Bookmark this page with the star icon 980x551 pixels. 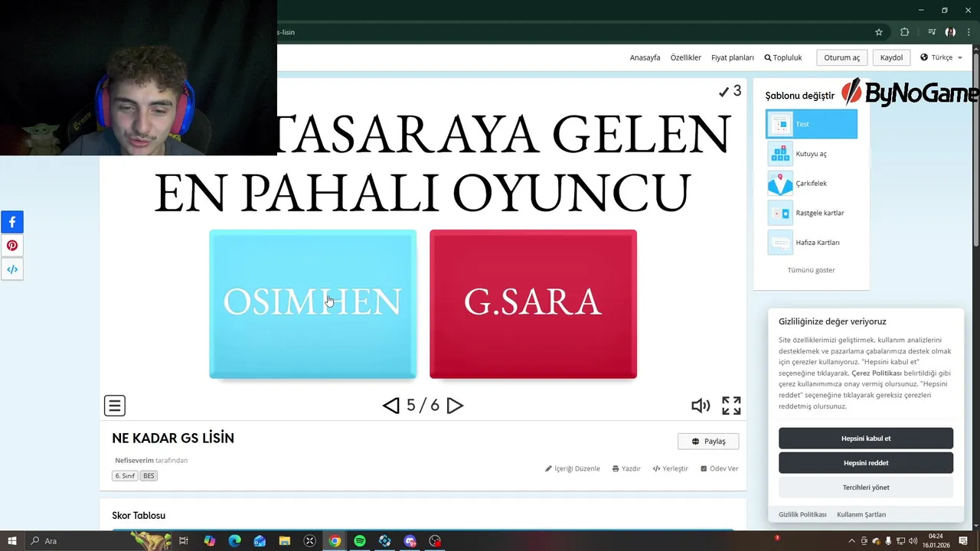879,32
